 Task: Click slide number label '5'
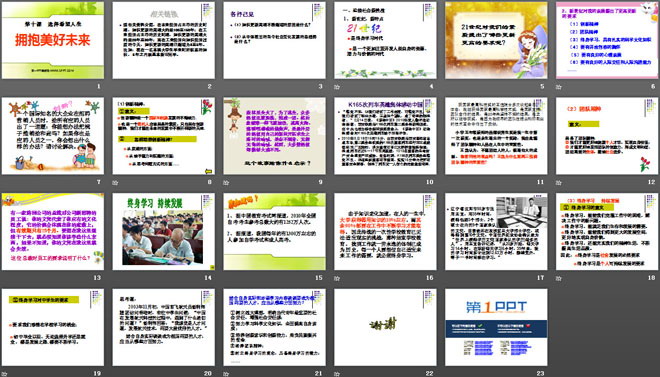(542, 87)
